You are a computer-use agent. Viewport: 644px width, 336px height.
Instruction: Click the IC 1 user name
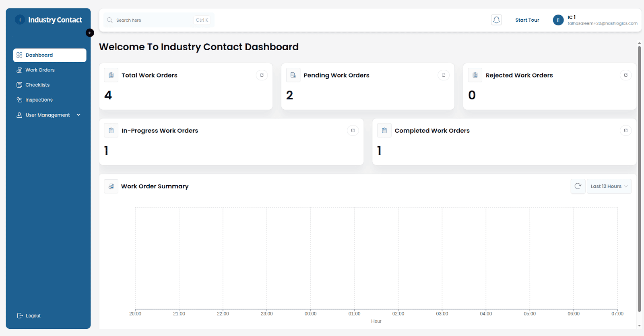pos(572,17)
